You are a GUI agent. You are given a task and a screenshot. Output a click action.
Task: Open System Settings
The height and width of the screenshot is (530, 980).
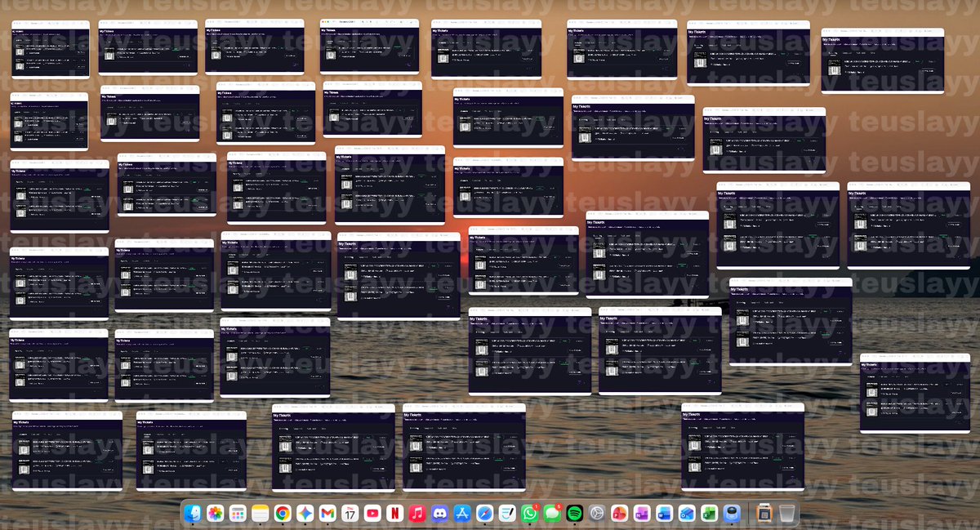[597, 513]
